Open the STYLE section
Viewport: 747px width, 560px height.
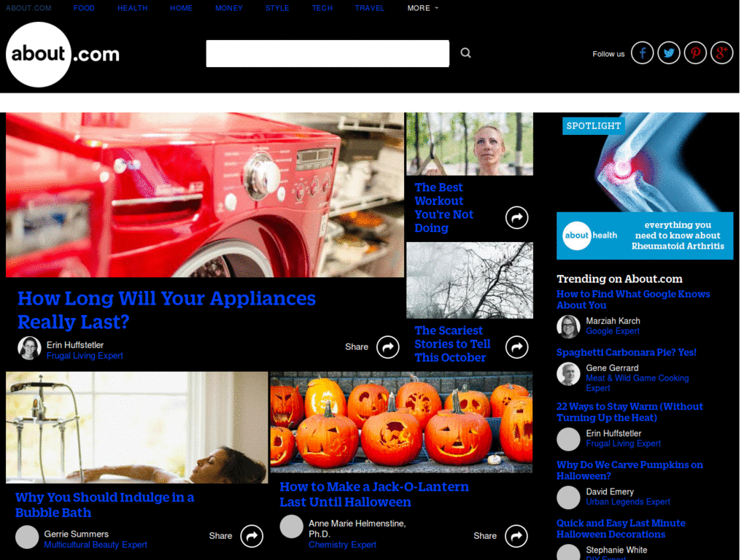277,8
